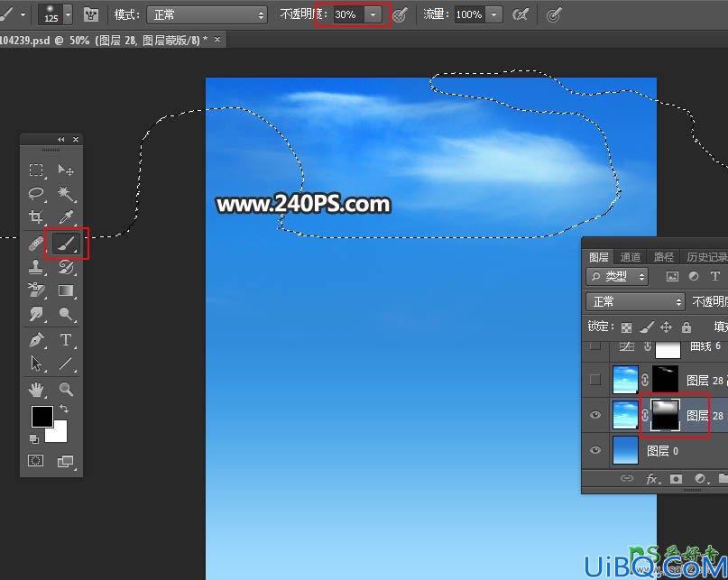
Task: Switch to the 历史记录 history tab
Action: pos(706,257)
